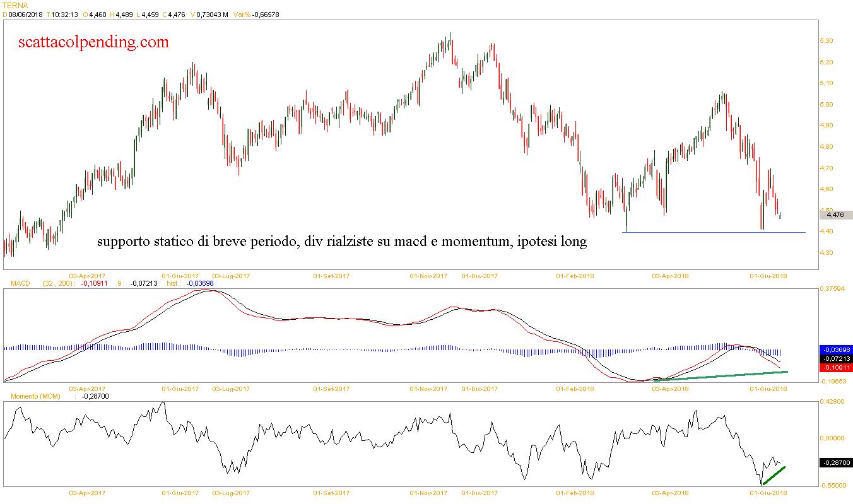Open the scattacolpending.com watermark link
853x504 pixels.
(94, 42)
